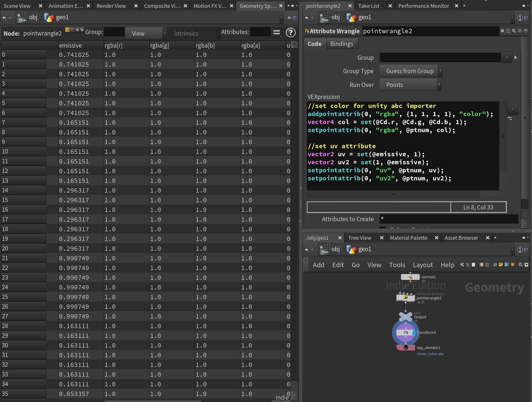Click the H script language icon
This screenshot has width=532, height=402.
[508, 31]
